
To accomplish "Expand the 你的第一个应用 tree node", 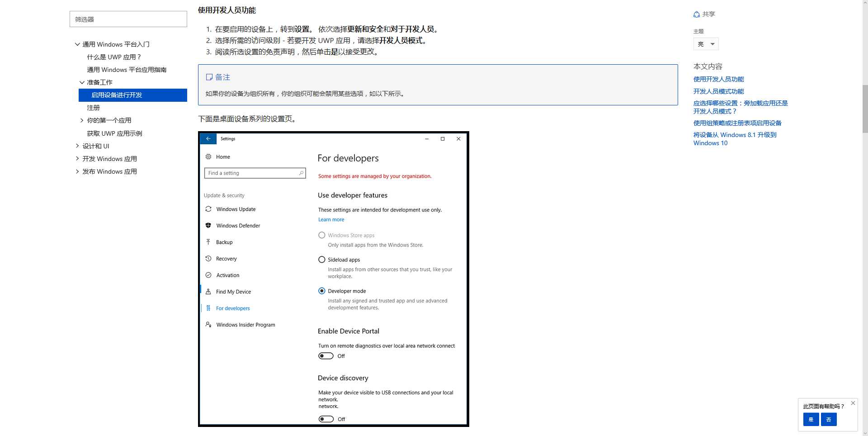I will [x=82, y=120].
